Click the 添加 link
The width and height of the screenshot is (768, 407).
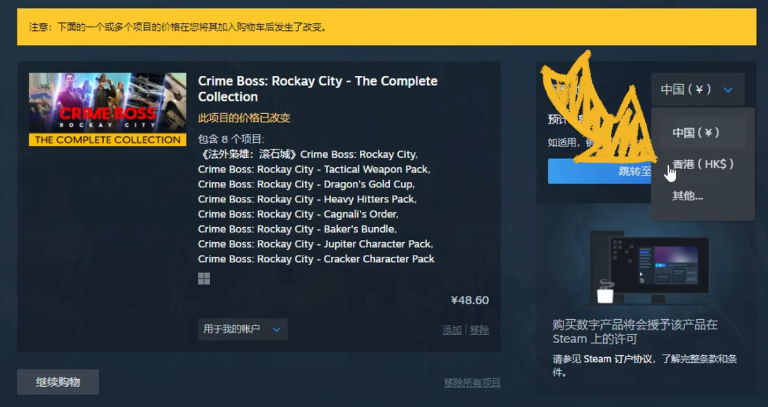[452, 330]
